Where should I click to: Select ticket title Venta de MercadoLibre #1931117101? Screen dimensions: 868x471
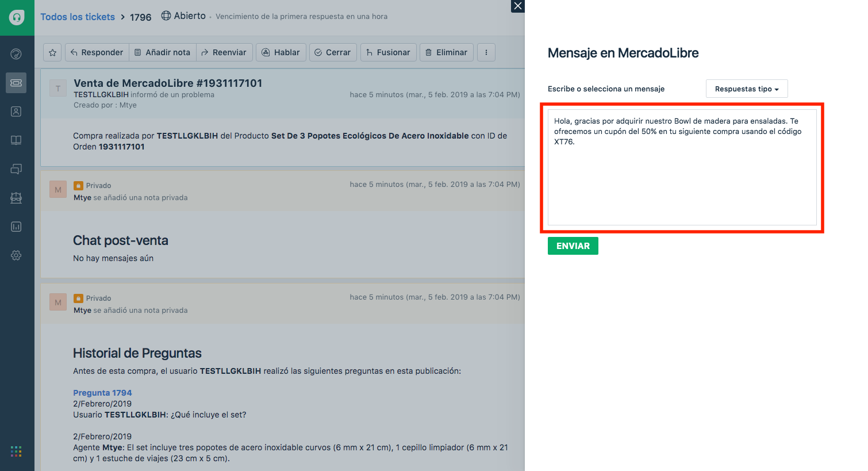168,83
